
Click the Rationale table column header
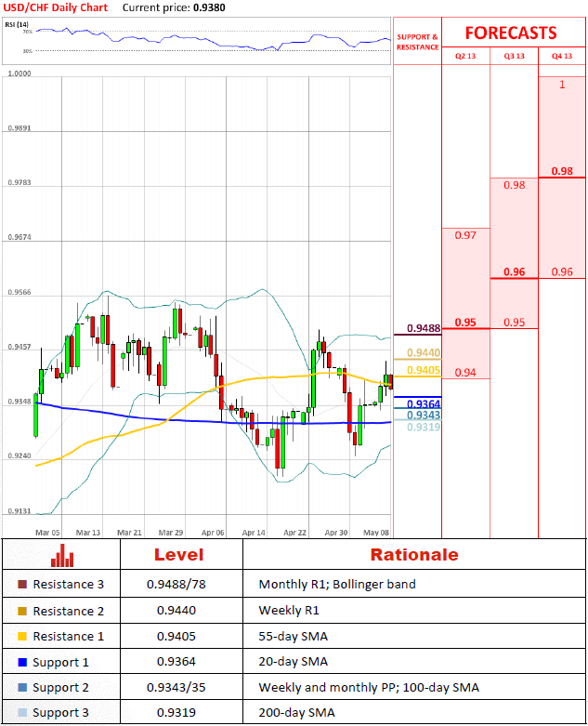pos(414,555)
